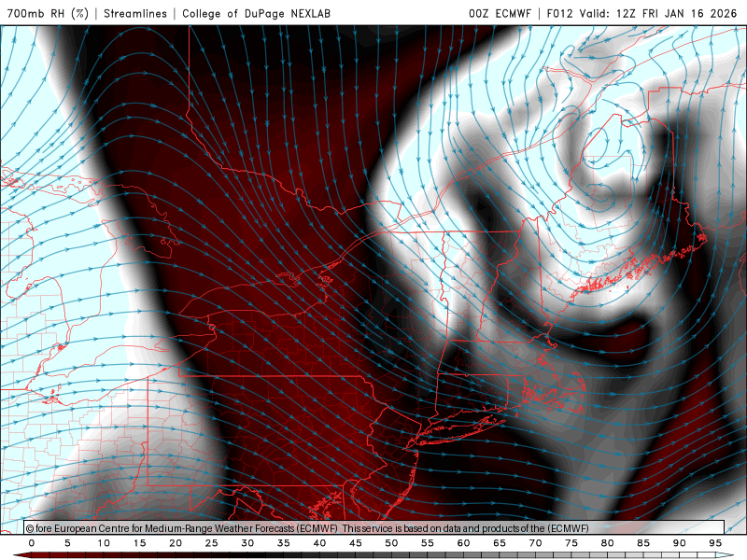The image size is (747, 560).
Task: Click the '0' colorbar scale label
Action: [32, 543]
